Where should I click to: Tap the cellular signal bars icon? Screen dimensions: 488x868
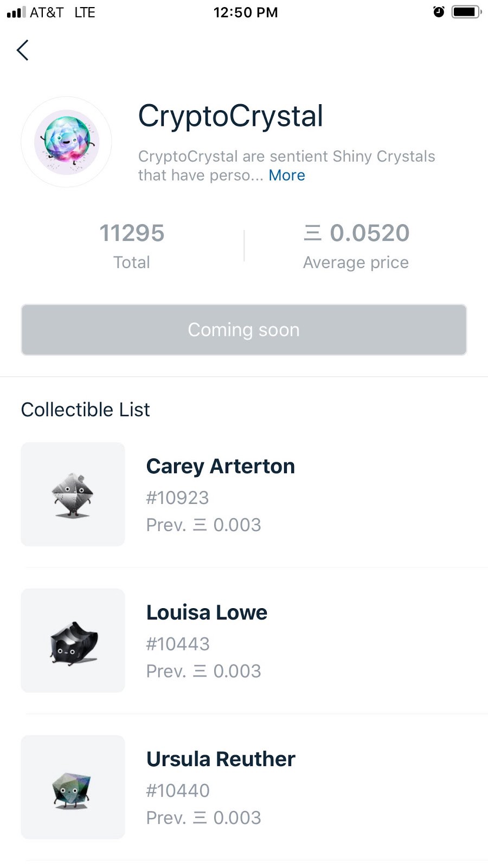[16, 12]
